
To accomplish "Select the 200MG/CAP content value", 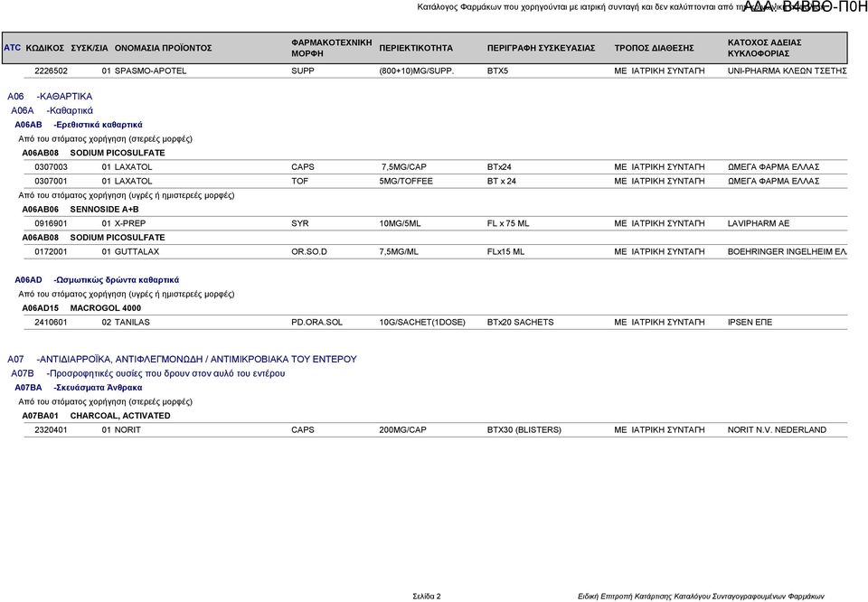I will (x=403, y=430).
